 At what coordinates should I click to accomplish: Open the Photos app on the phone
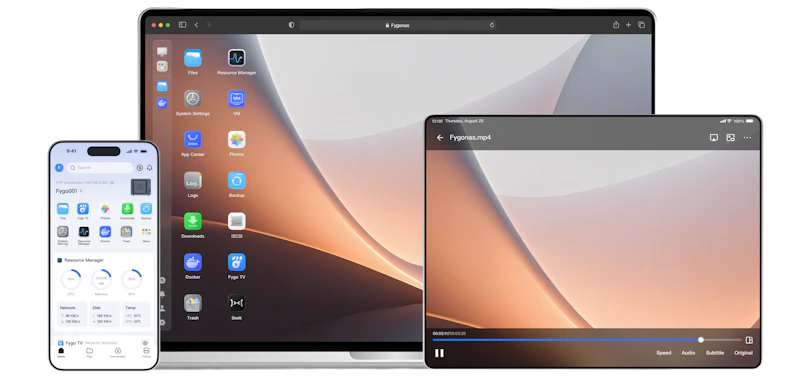coord(105,209)
